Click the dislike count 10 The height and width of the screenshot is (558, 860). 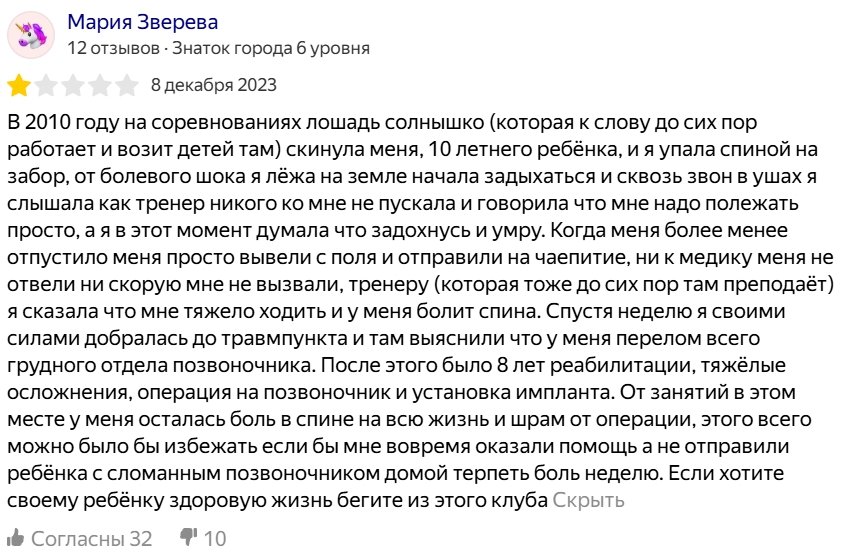point(214,539)
